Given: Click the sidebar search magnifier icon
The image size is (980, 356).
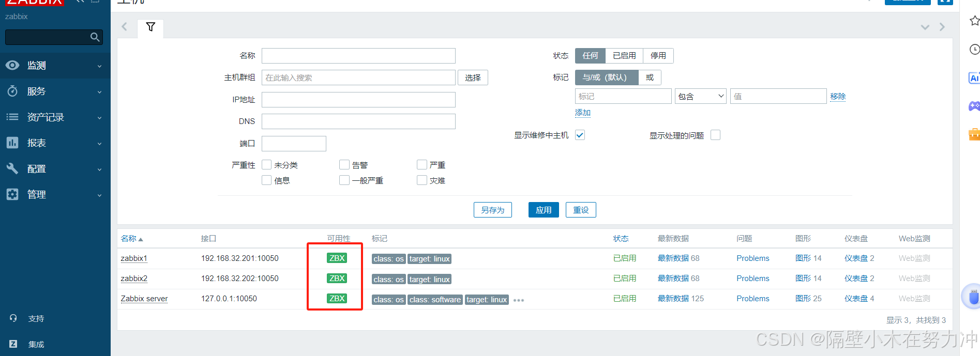Looking at the screenshot, I should pyautogui.click(x=95, y=37).
